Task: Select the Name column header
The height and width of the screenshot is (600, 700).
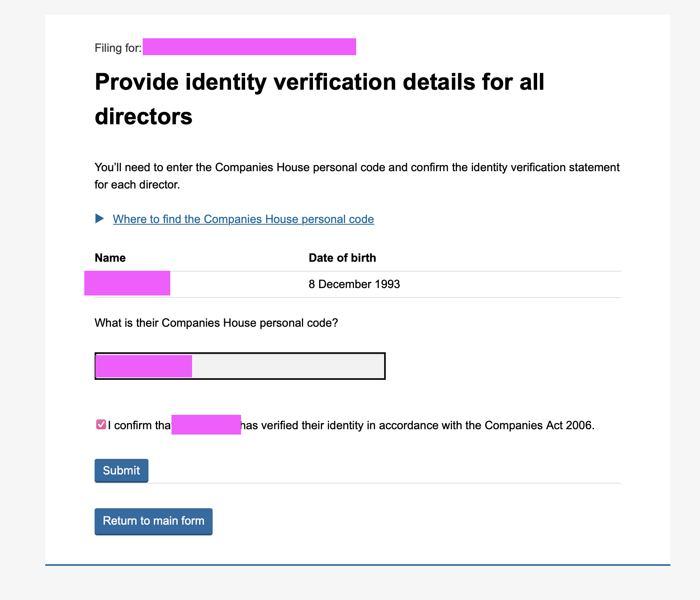Action: pos(110,258)
